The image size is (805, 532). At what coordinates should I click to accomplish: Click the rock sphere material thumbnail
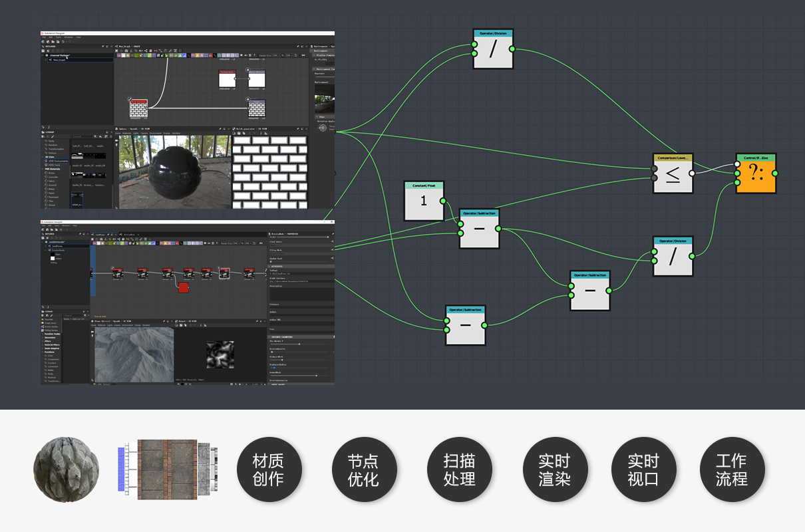[66, 468]
